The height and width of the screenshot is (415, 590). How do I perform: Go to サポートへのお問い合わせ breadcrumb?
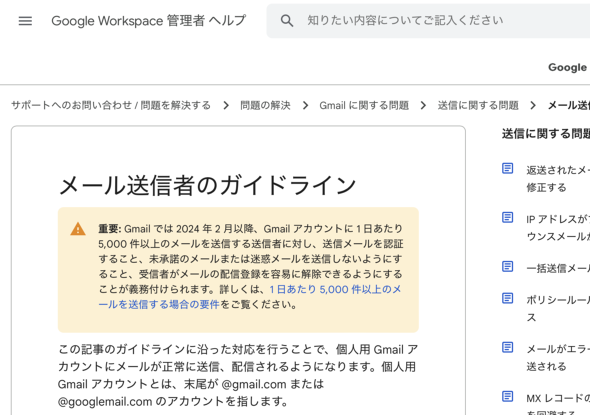[x=111, y=105]
